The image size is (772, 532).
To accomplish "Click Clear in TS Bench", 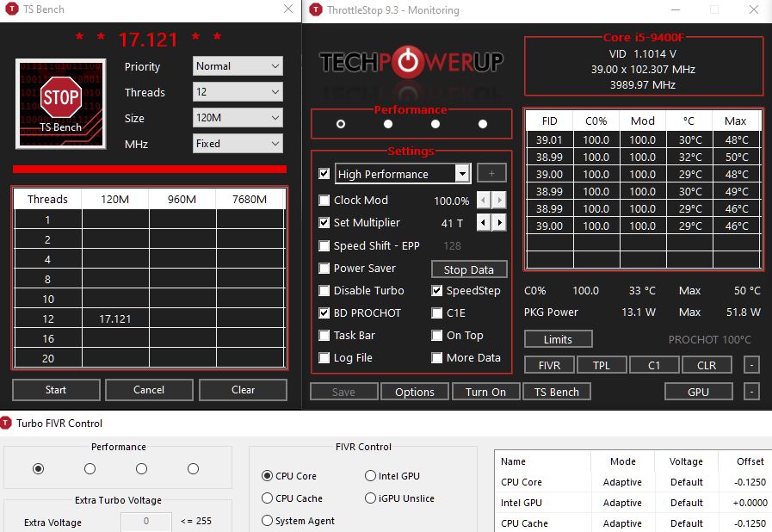I will 243,390.
